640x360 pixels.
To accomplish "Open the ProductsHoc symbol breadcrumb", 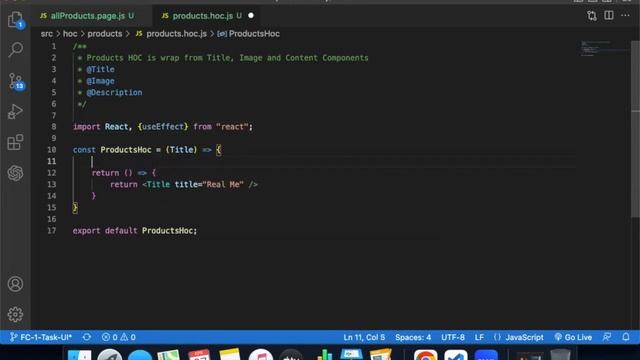I will (x=249, y=34).
